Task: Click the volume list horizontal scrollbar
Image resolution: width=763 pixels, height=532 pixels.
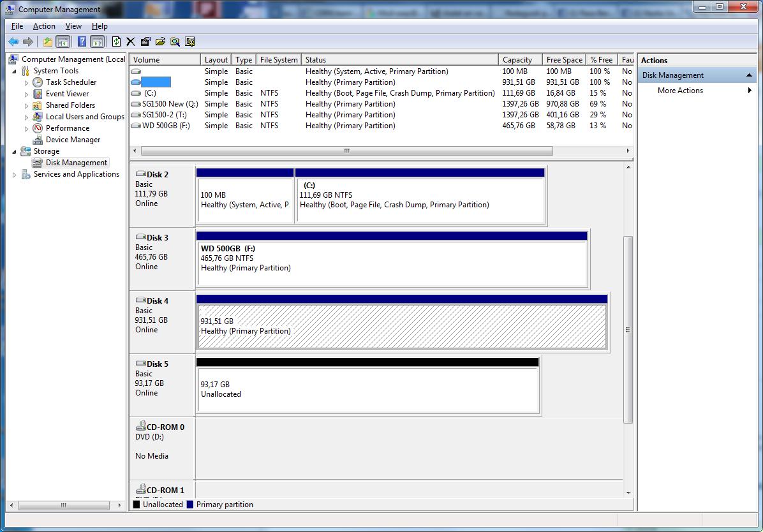Action: [x=346, y=151]
